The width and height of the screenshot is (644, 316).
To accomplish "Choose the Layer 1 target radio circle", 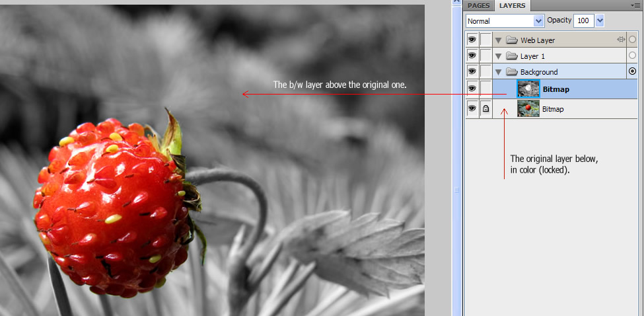I will [x=633, y=56].
